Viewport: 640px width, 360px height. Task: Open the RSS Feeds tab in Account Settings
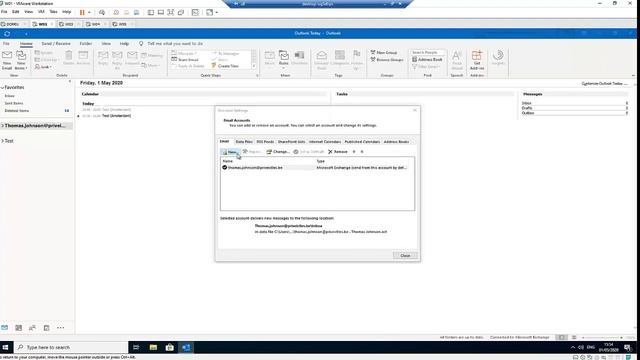point(265,142)
